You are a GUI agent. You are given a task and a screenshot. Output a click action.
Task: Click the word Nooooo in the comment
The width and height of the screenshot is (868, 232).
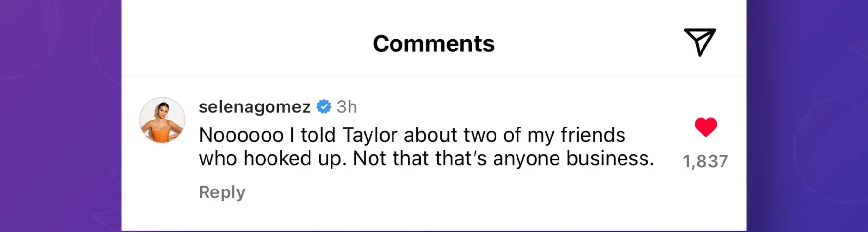click(x=241, y=135)
